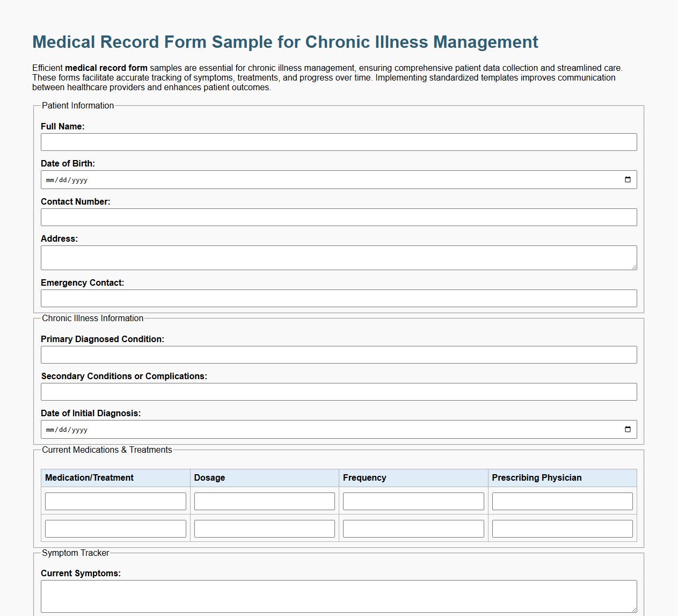Click the first Dosage input in the table

[264, 501]
